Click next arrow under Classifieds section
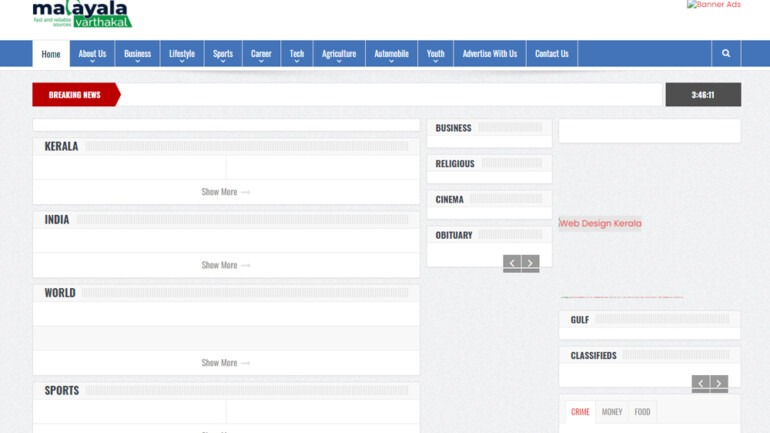 (719, 383)
